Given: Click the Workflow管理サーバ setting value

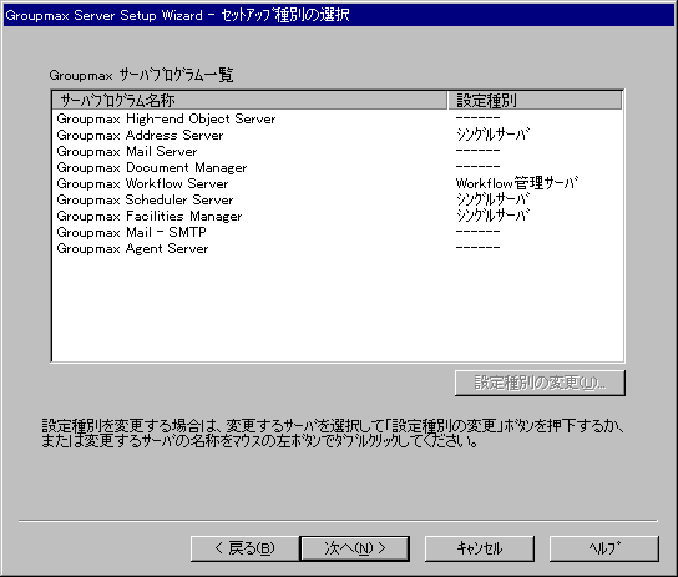Looking at the screenshot, I should 517,183.
